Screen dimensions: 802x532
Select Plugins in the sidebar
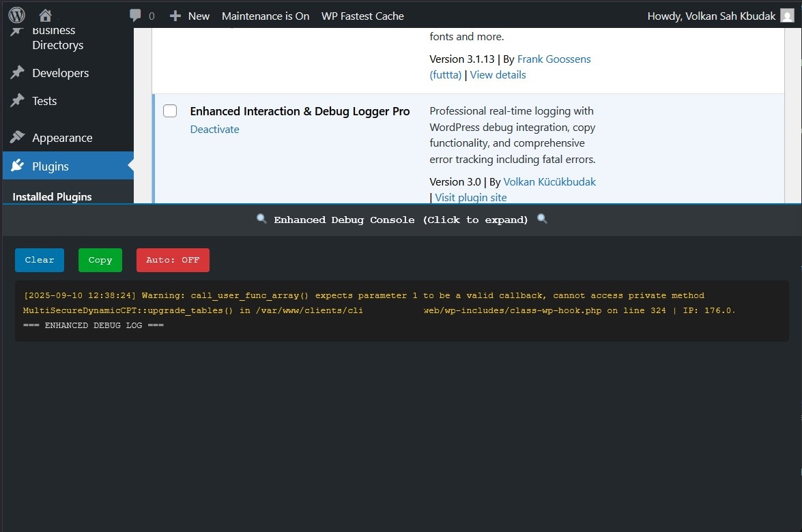pos(68,166)
